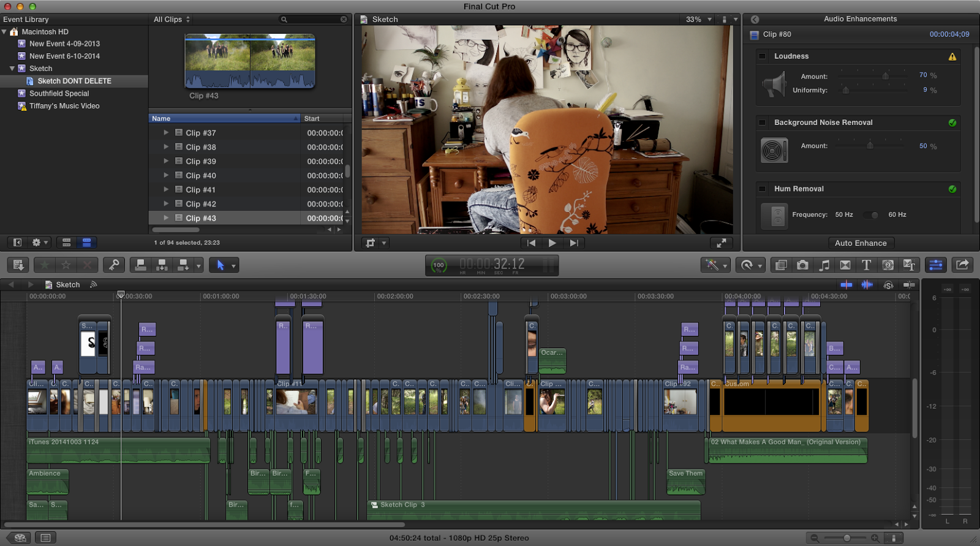Screen dimensions: 980x546
Task: Toggle timeline snapping button
Action: coord(909,285)
